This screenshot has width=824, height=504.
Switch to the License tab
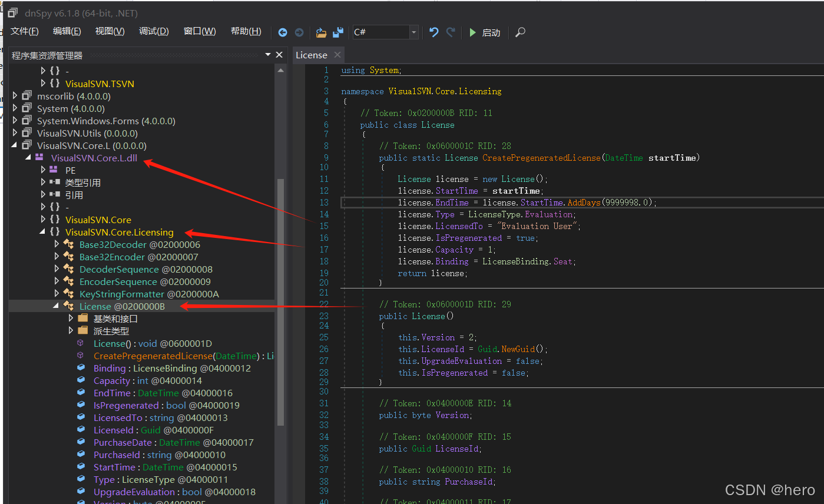pyautogui.click(x=312, y=55)
